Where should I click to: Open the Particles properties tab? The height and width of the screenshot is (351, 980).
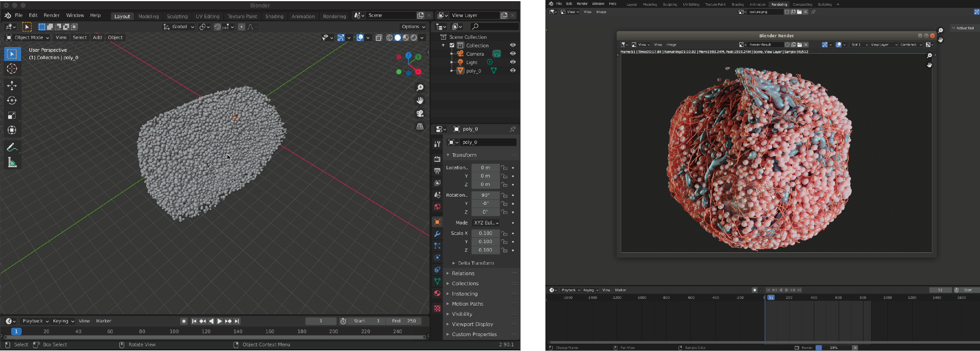coord(437,246)
